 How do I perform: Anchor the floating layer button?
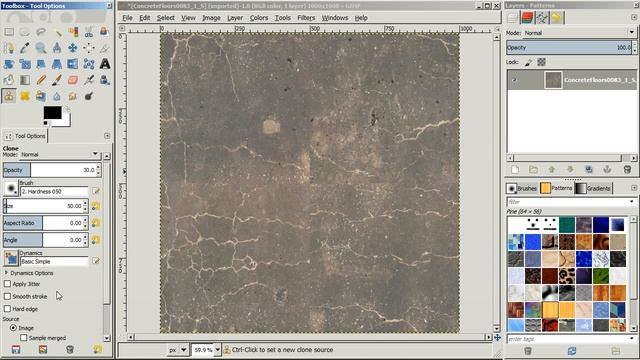(607, 169)
